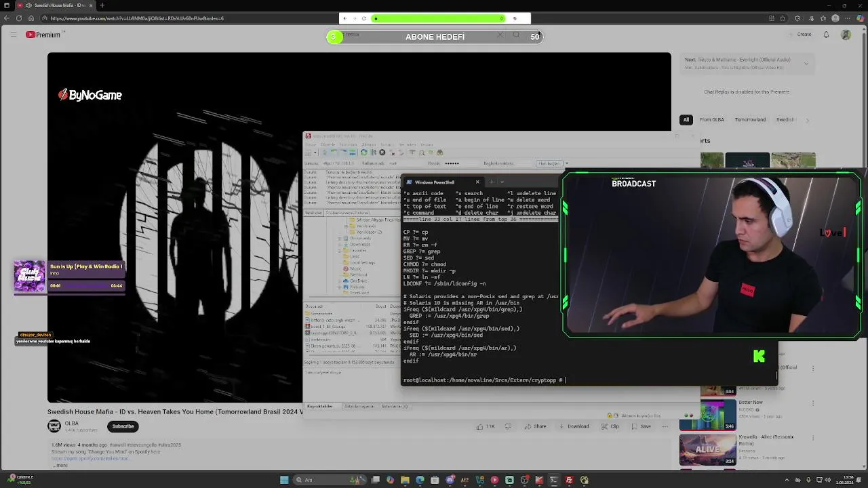Create a Clip of the video
Viewport: 868px width, 488px height.
pos(610,426)
